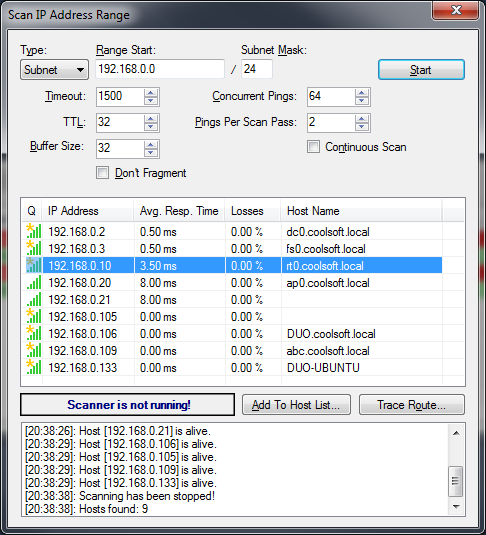This screenshot has width=486, height=535.
Task: Click the log scrollbar down arrow
Action: (x=456, y=507)
